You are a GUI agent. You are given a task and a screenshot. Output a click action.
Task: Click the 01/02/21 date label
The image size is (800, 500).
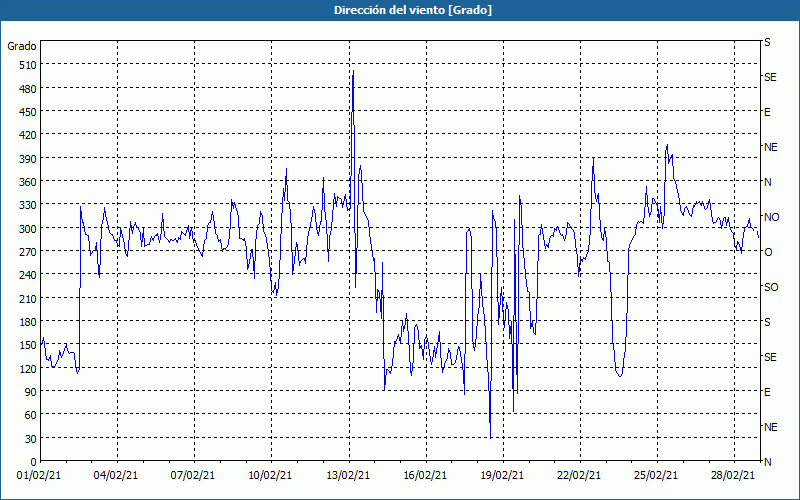coord(39,476)
